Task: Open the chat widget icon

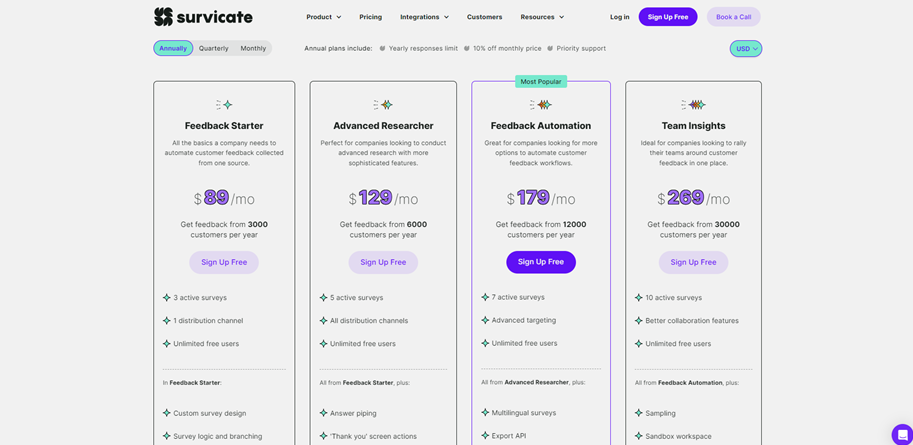Action: click(x=903, y=434)
